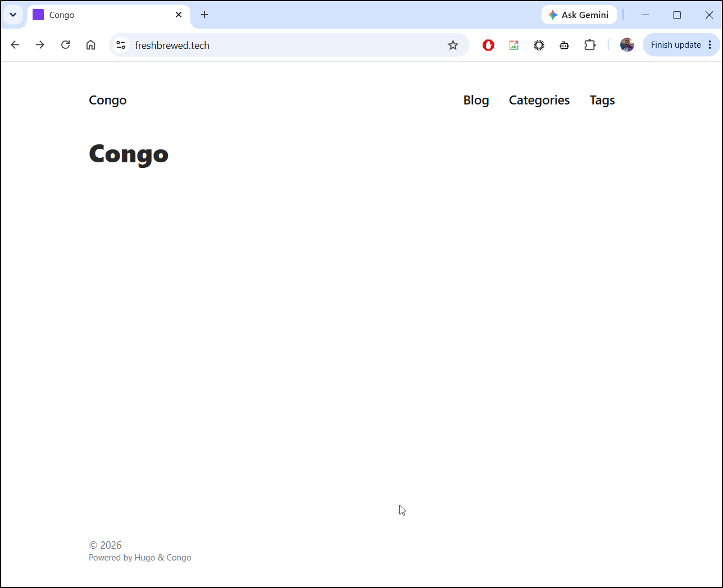The image size is (723, 588).
Task: Reload the freshbrewed.tech page
Action: pyautogui.click(x=66, y=45)
